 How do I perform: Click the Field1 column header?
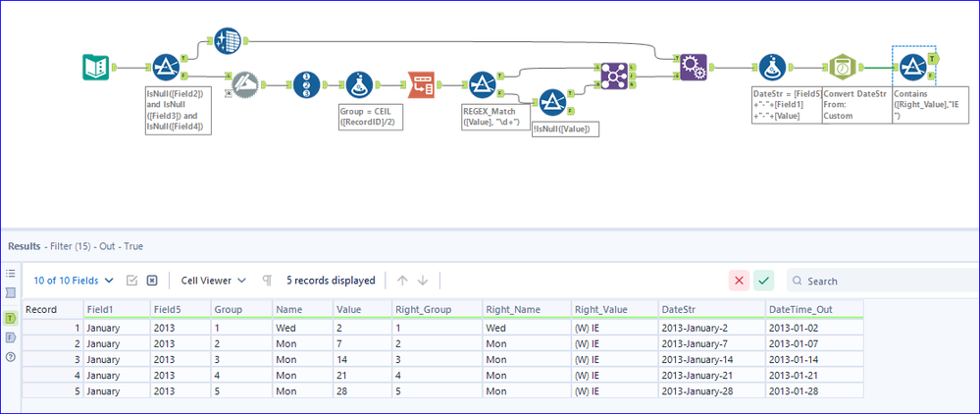tap(117, 310)
